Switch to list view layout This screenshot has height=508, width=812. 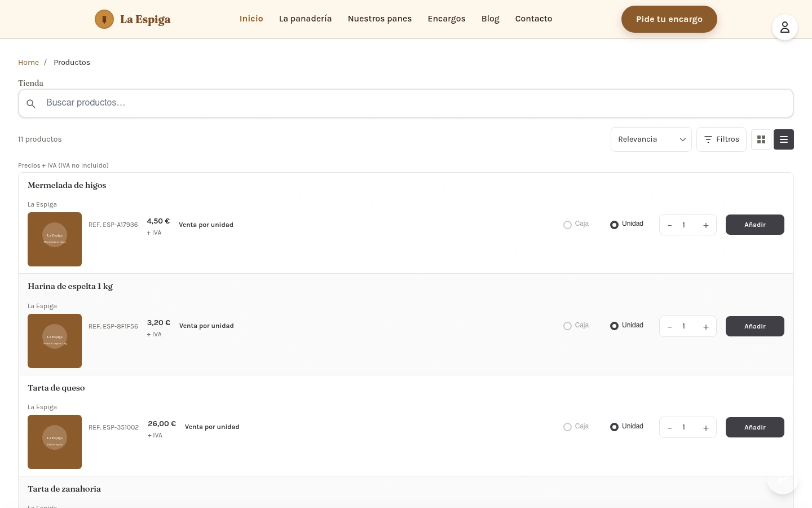pyautogui.click(x=784, y=139)
